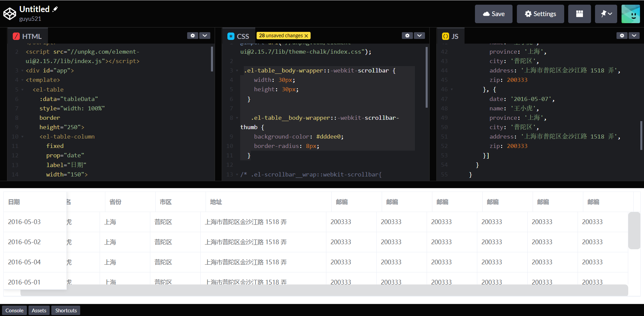
Task: Open user avatar menu
Action: pyautogui.click(x=631, y=14)
